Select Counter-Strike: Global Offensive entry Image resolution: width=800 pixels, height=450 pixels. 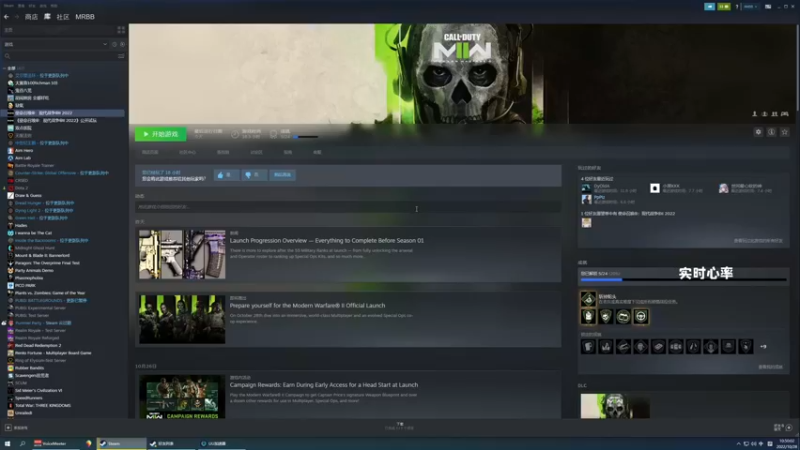coord(61,173)
